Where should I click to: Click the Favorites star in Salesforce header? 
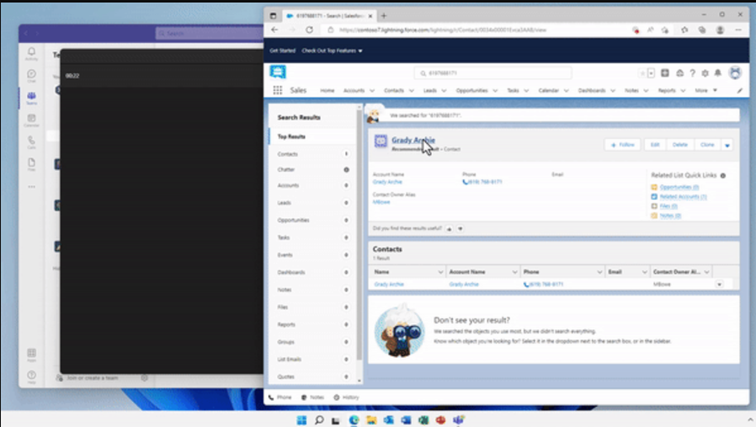[x=642, y=73]
